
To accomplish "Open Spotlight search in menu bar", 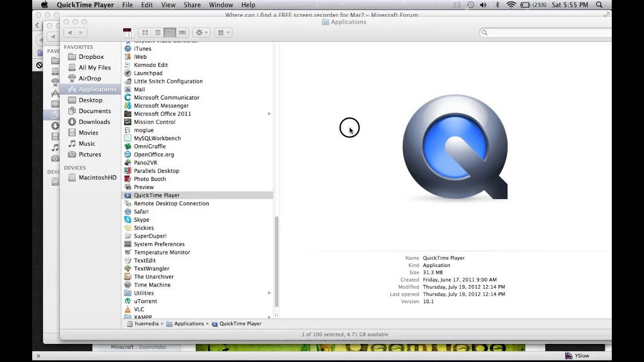I will point(599,5).
